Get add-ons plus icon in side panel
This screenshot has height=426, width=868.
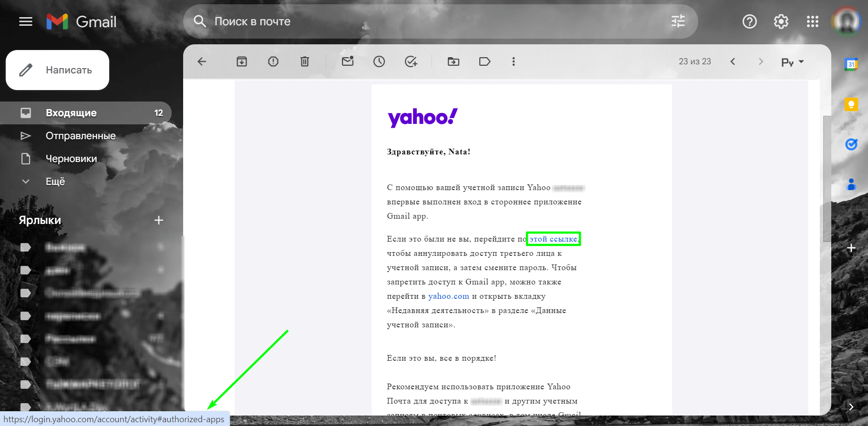pyautogui.click(x=851, y=248)
